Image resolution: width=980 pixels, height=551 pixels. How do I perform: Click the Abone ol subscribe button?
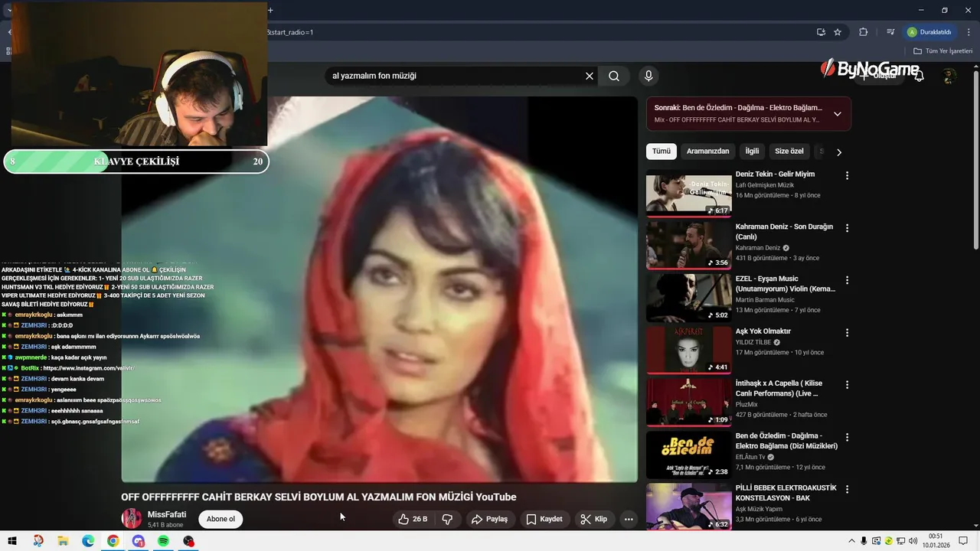point(220,519)
